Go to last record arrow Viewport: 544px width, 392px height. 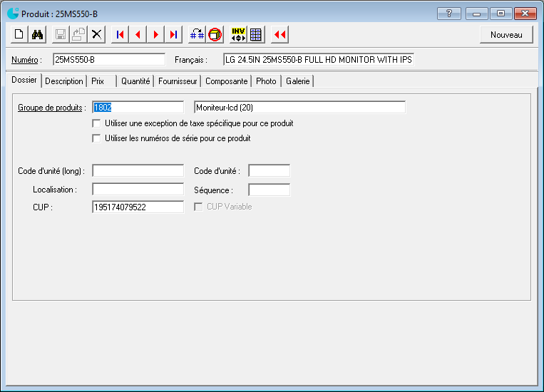[174, 34]
